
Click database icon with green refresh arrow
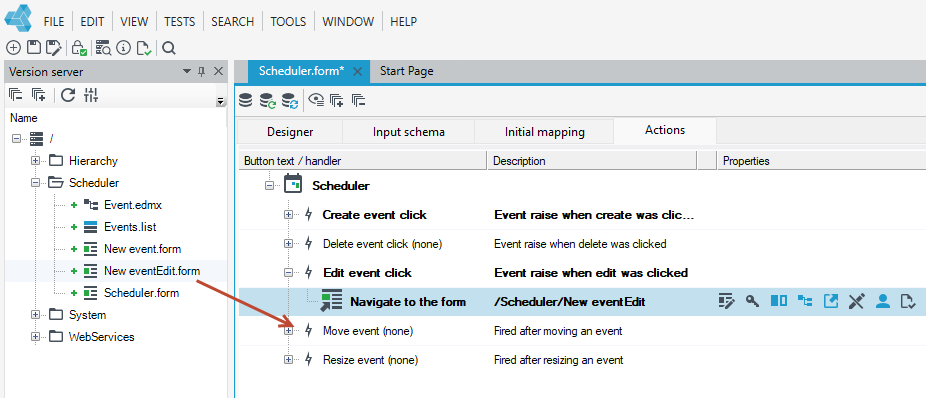(268, 100)
